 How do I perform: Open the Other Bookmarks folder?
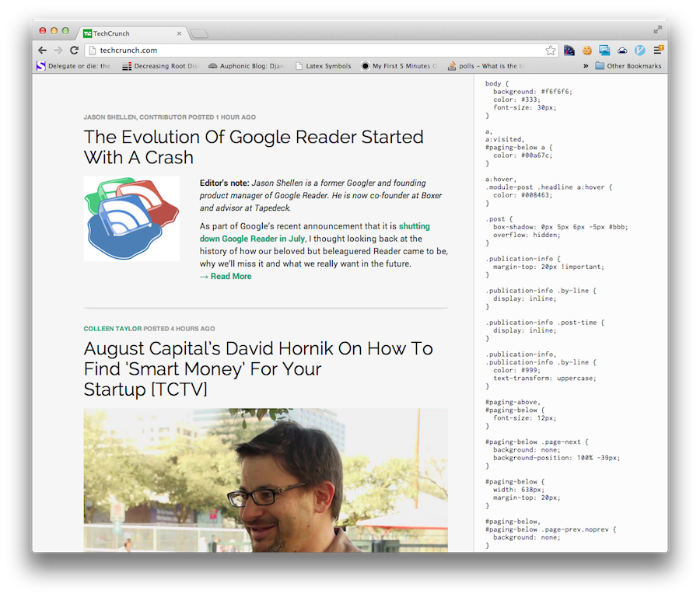[x=628, y=66]
